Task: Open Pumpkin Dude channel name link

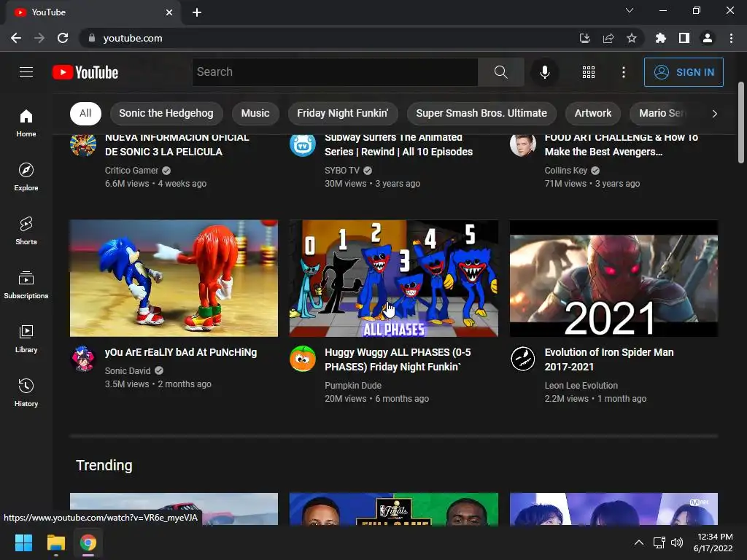Action: click(353, 386)
